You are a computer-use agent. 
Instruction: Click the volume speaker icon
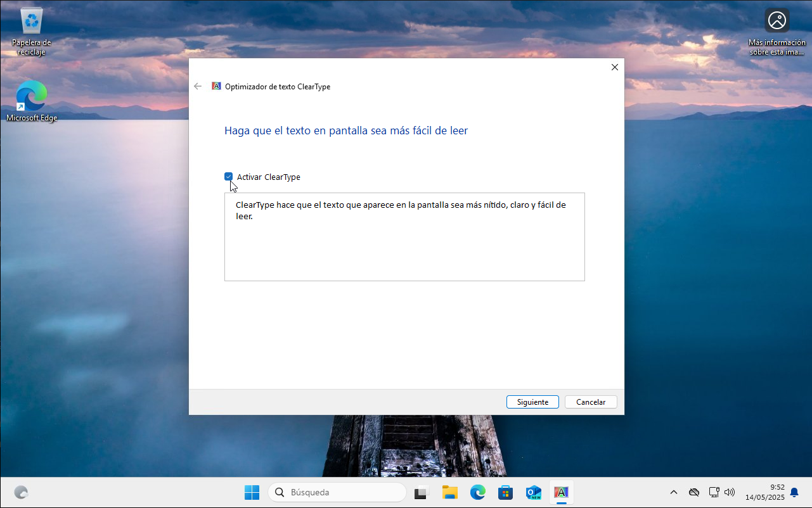coord(730,492)
